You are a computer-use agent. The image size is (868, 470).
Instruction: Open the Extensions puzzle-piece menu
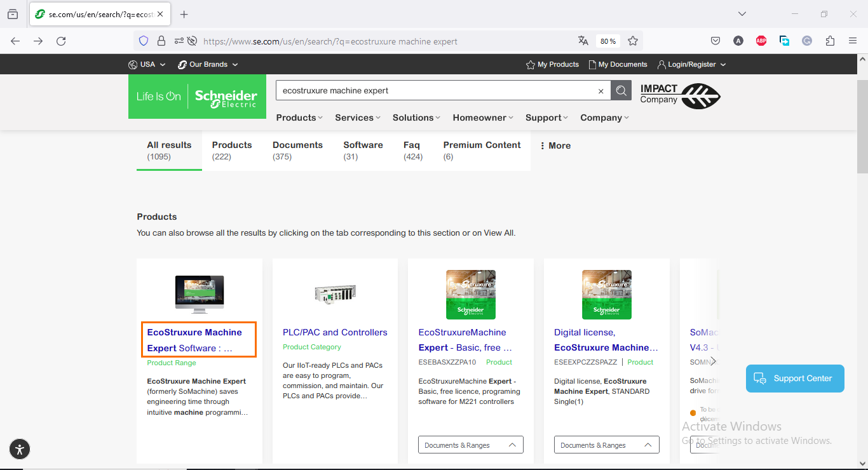click(830, 41)
